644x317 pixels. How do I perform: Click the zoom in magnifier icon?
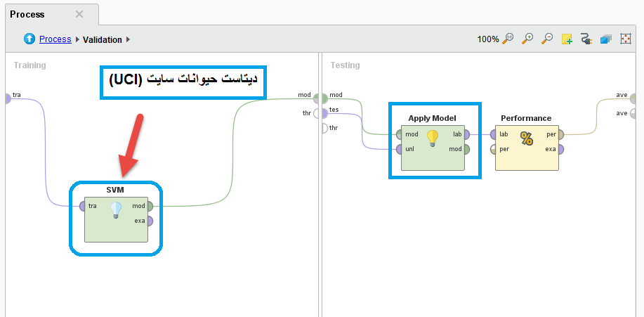point(528,39)
